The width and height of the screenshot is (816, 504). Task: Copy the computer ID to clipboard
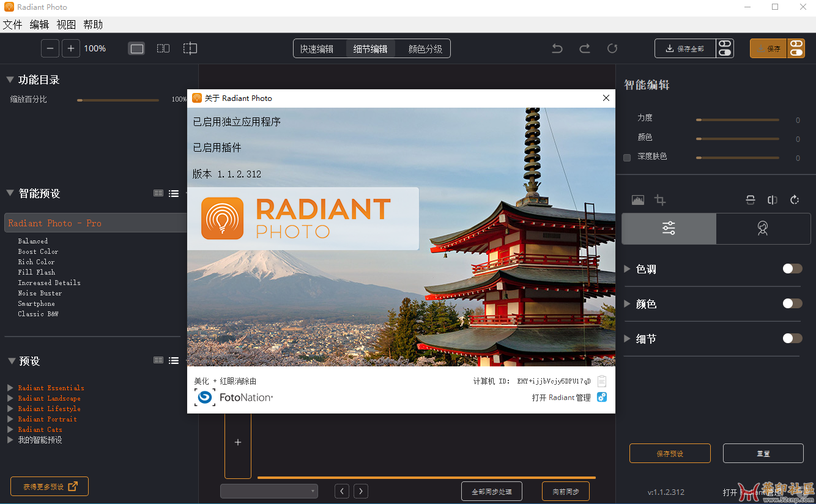[602, 381]
